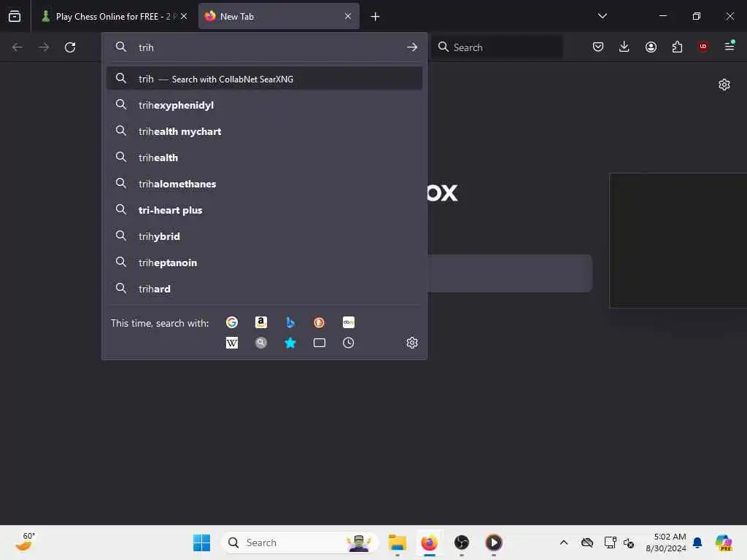Open Firefox View panel
747x560 pixels.
coord(15,16)
